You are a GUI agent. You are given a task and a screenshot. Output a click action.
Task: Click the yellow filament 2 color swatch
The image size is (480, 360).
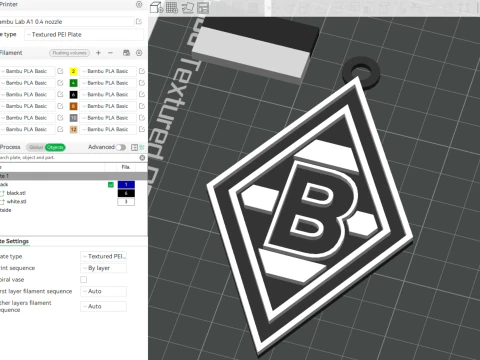[73, 71]
